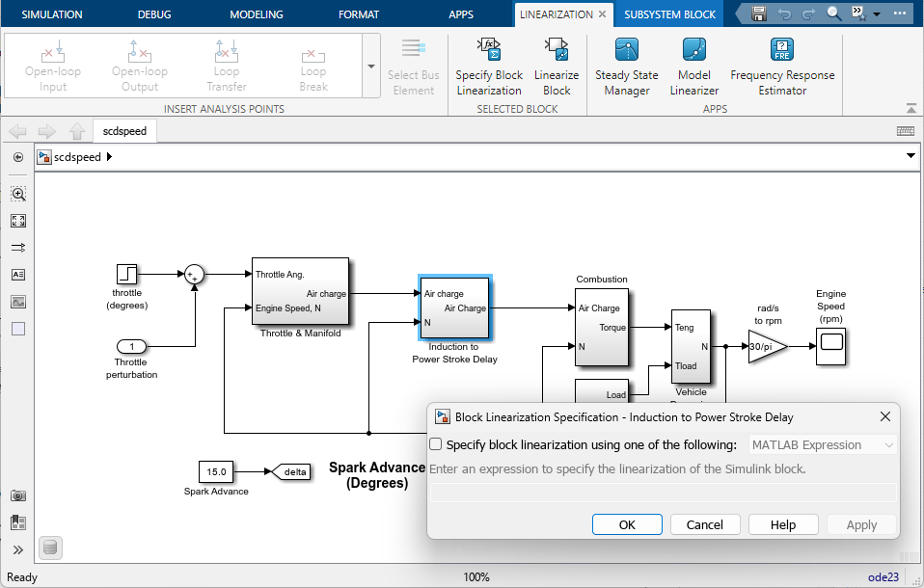Select the Engine Speed scope block
924x588 pixels.
pyautogui.click(x=830, y=346)
